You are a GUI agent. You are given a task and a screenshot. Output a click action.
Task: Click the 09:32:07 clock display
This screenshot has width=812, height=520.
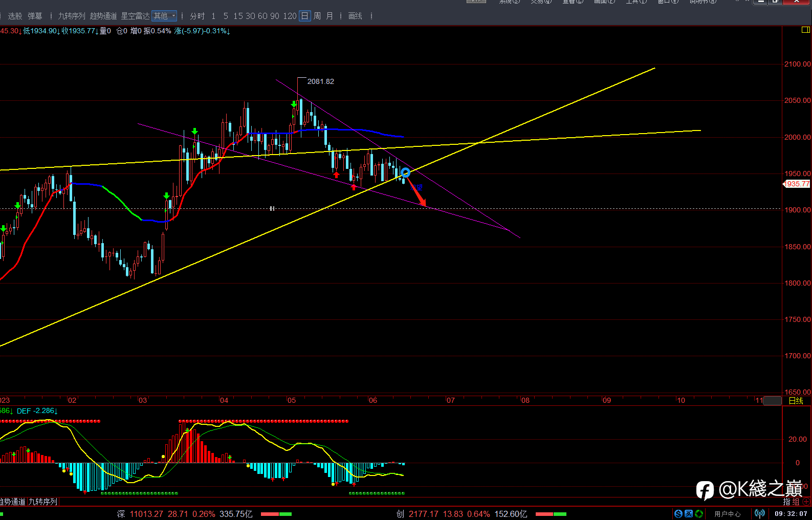[x=791, y=514]
